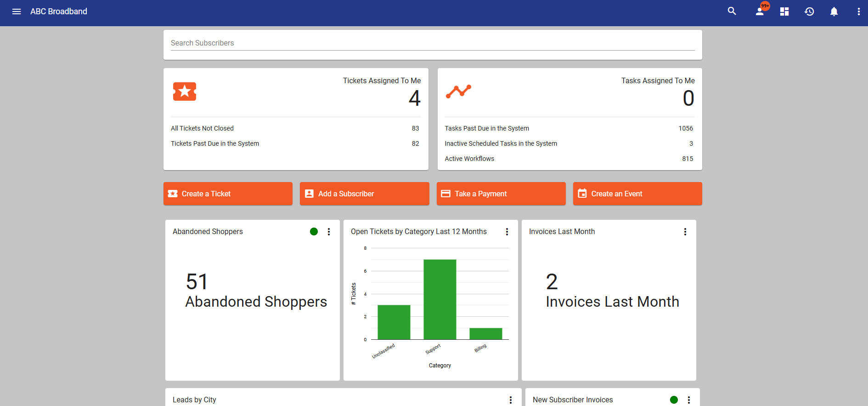Open Leads by City widget options menu
Screen dimensions: 868x406
(x=511, y=400)
